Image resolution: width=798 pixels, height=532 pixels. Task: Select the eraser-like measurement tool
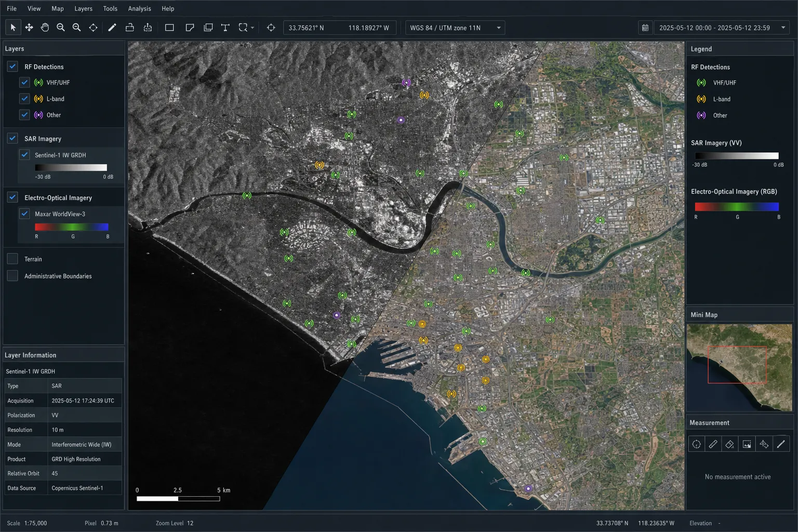tap(730, 444)
